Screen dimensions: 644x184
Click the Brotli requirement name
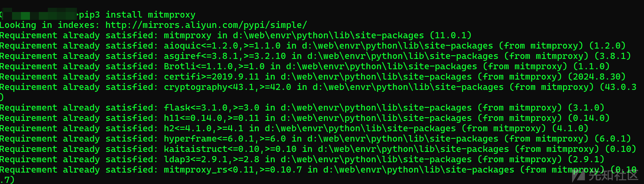click(180, 66)
